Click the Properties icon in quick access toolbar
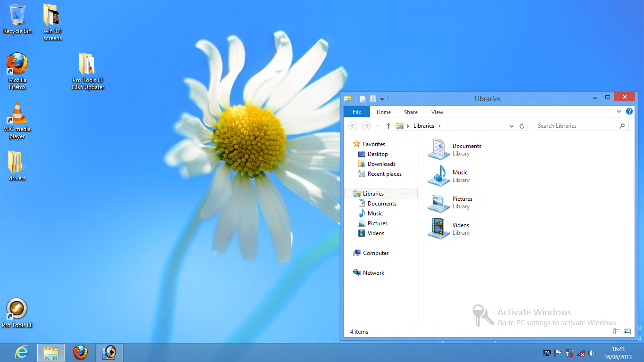Viewport: 644px width, 362px height. 362,99
